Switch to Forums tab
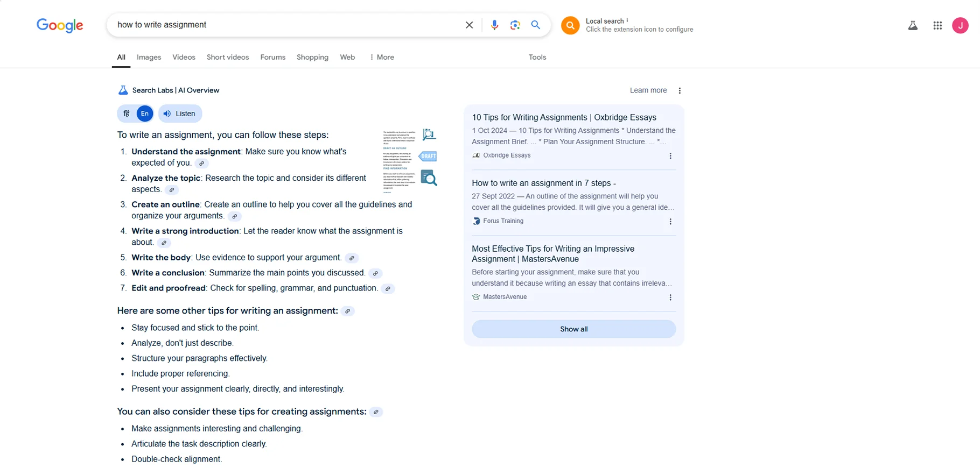Viewport: 980px width, 468px height. click(273, 57)
